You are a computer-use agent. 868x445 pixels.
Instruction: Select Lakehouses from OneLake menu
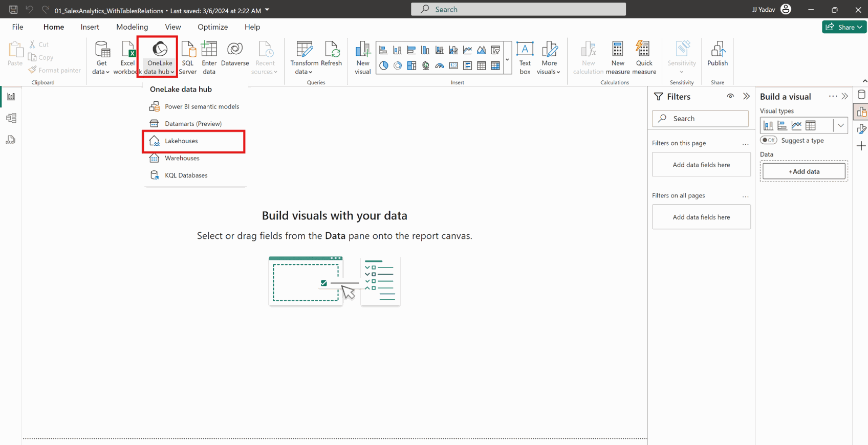tap(194, 141)
